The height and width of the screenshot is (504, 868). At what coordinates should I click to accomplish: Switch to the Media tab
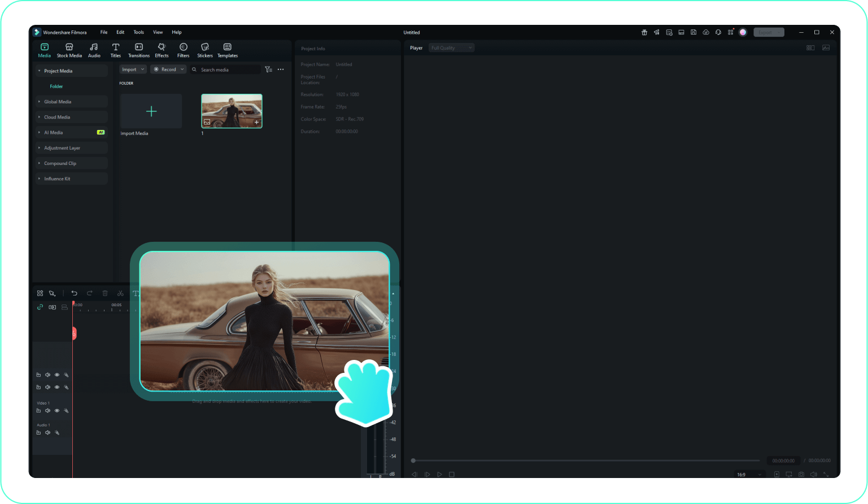[x=45, y=50]
